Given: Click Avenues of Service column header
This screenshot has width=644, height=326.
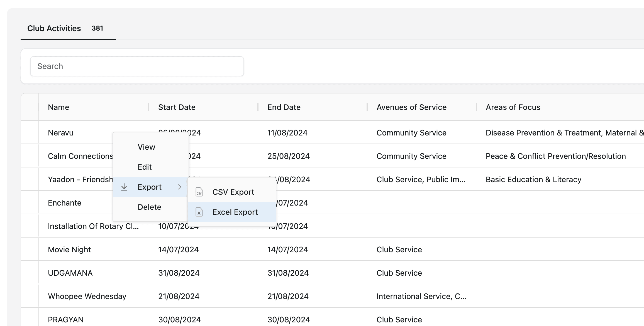Looking at the screenshot, I should (x=411, y=107).
